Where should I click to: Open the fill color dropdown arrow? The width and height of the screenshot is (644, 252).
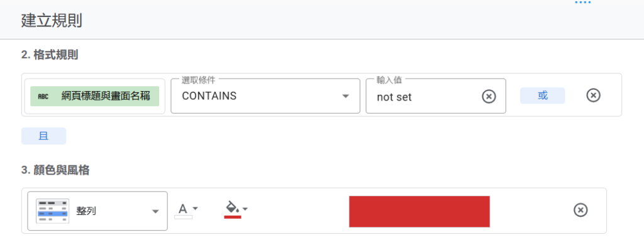pyautogui.click(x=245, y=209)
